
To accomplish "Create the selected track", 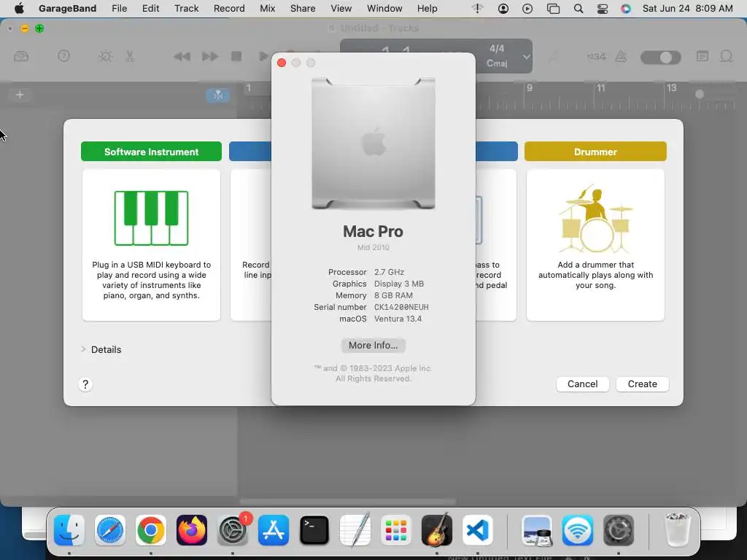I will [x=642, y=384].
